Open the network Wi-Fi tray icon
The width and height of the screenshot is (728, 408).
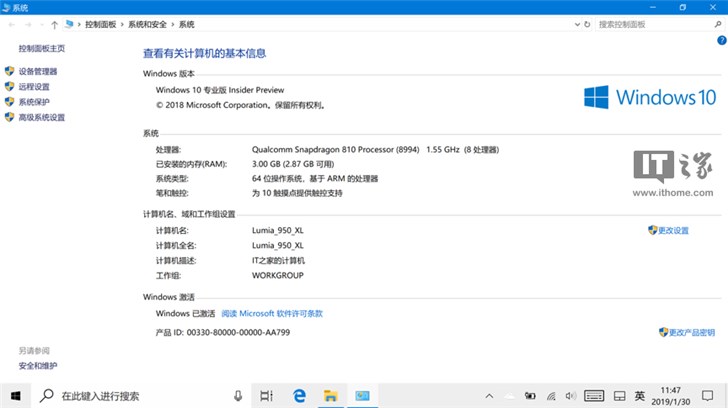(551, 396)
